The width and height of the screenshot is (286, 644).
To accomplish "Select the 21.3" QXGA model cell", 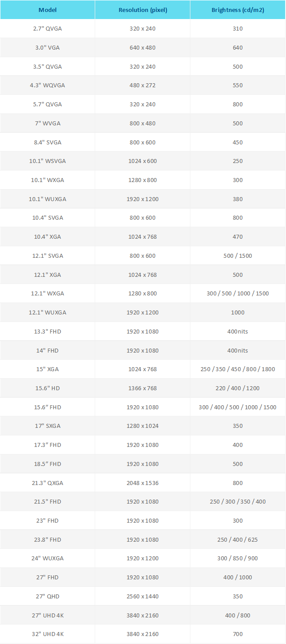I will pos(47,483).
